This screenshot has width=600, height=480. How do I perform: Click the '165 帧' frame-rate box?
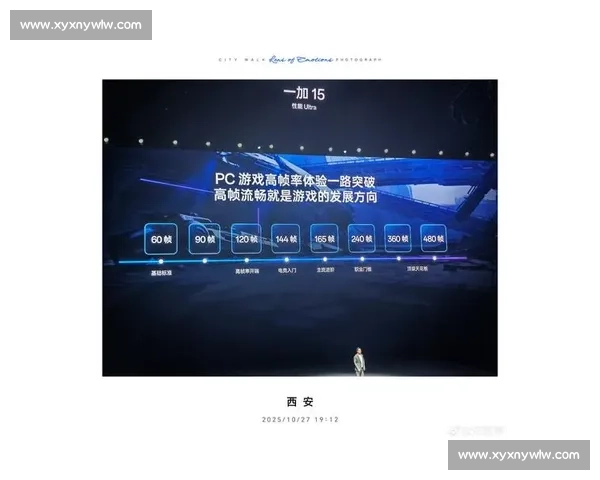tap(324, 238)
